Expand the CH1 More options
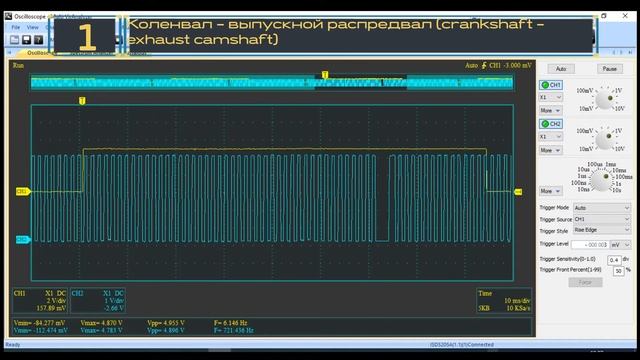640x360 pixels. coord(550,111)
